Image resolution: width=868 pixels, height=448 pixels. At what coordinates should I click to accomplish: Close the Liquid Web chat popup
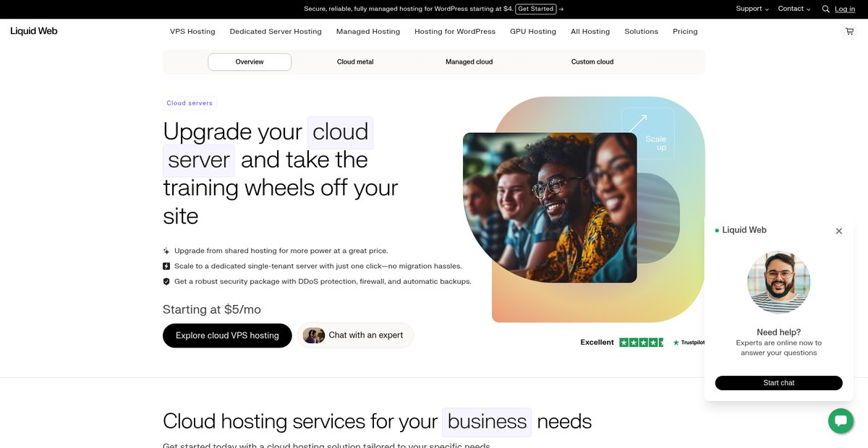click(x=839, y=231)
